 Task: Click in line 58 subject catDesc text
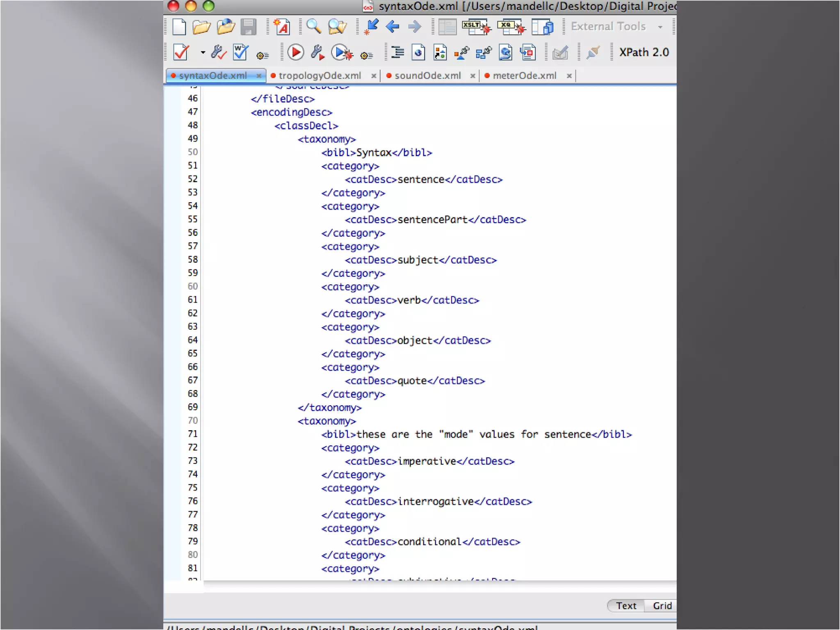(418, 260)
